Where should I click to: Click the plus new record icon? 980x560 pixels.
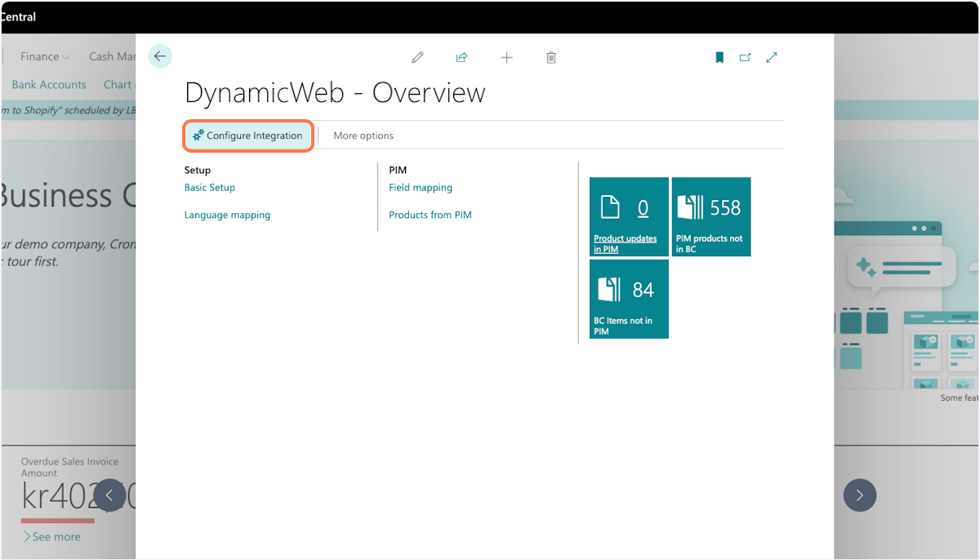pyautogui.click(x=506, y=57)
